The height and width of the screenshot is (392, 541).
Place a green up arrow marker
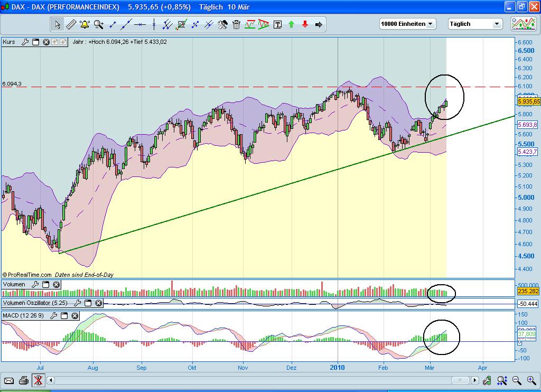coord(291,24)
